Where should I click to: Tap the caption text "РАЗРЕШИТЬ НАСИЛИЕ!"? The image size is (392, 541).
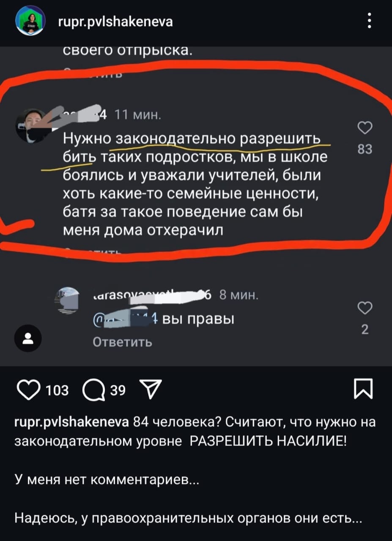268,442
